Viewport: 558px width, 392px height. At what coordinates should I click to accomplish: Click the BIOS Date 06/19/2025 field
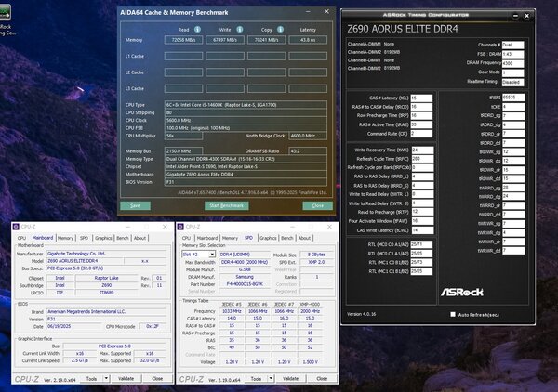click(73, 326)
